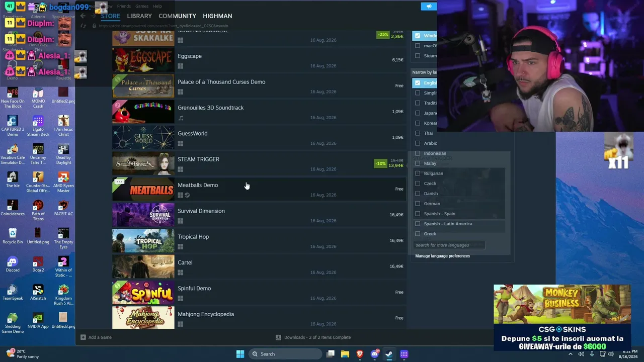The image size is (644, 362).
Task: Open the HIGHMAN profile tab
Action: [217, 16]
